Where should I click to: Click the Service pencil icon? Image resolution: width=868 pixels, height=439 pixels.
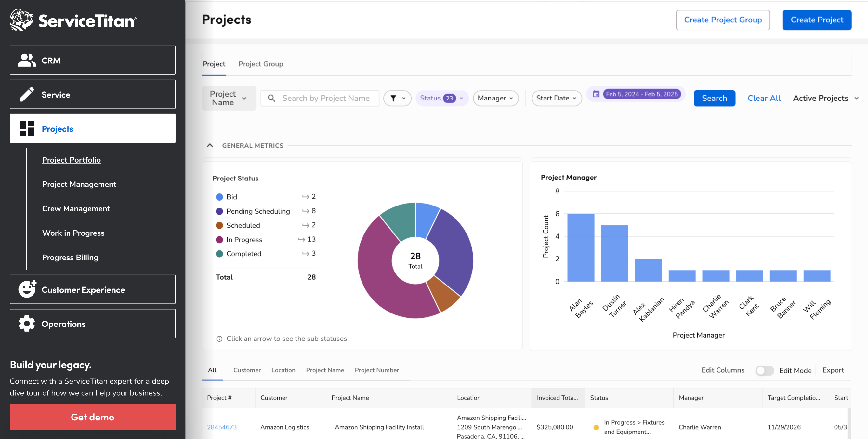pyautogui.click(x=27, y=94)
